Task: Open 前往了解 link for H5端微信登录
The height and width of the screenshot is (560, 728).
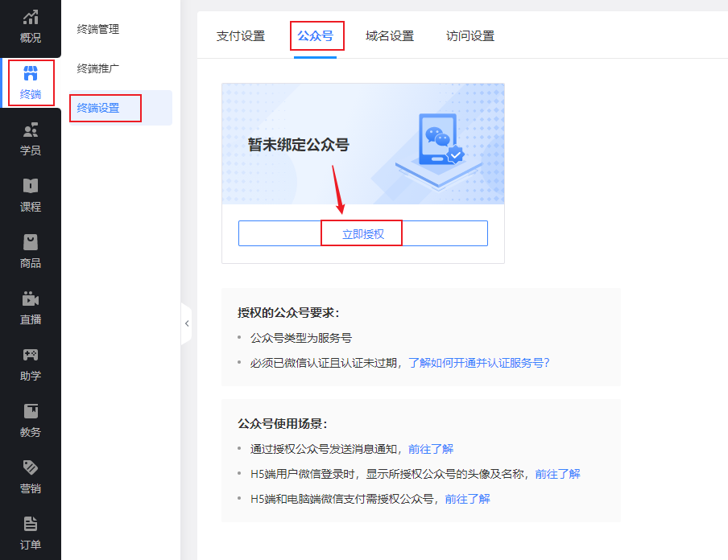Action: click(x=557, y=474)
